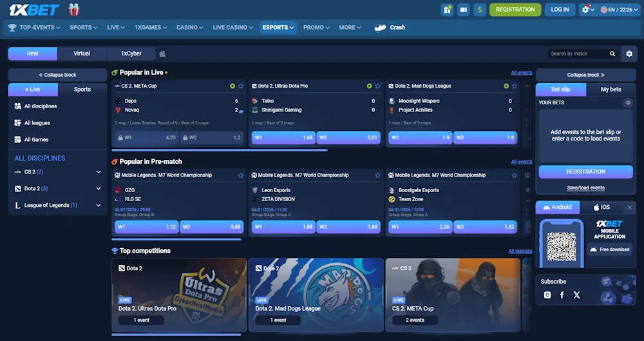
Task: Click the LOG IN button
Action: (560, 10)
